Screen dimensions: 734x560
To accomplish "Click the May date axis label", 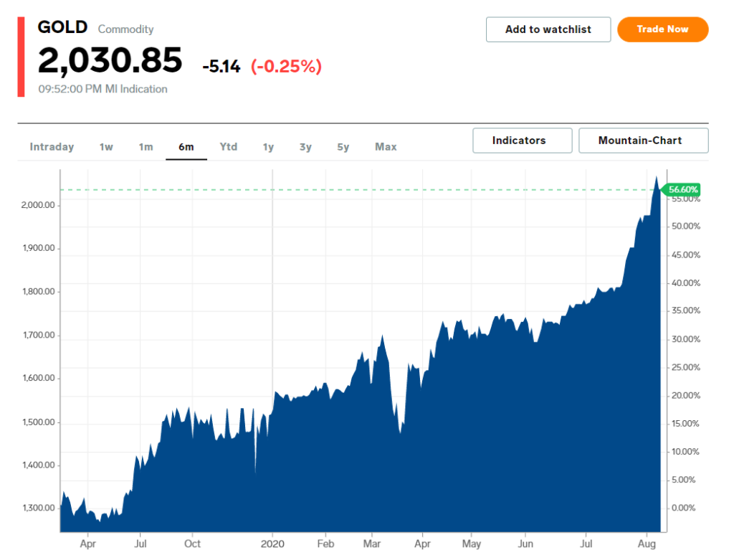I will tap(472, 544).
